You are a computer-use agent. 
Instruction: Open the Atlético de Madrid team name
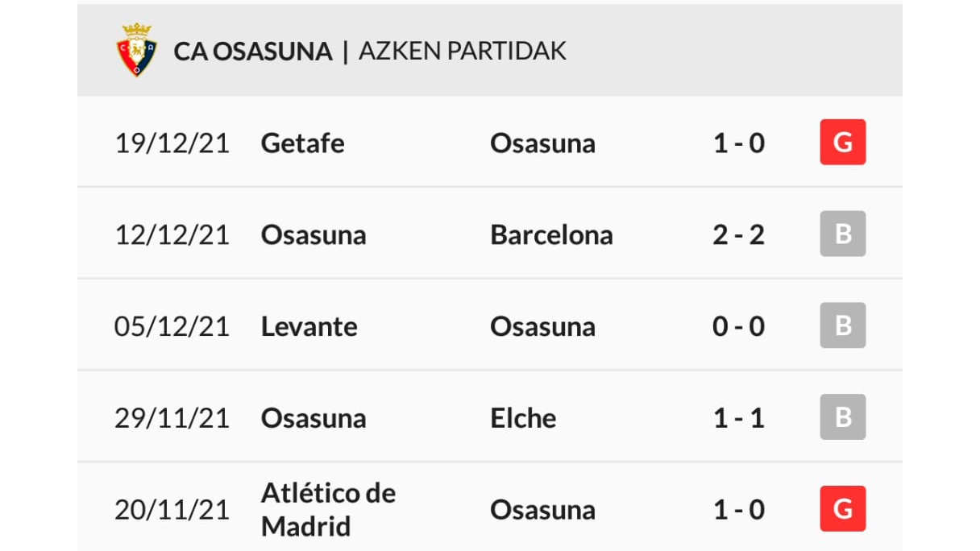click(328, 510)
